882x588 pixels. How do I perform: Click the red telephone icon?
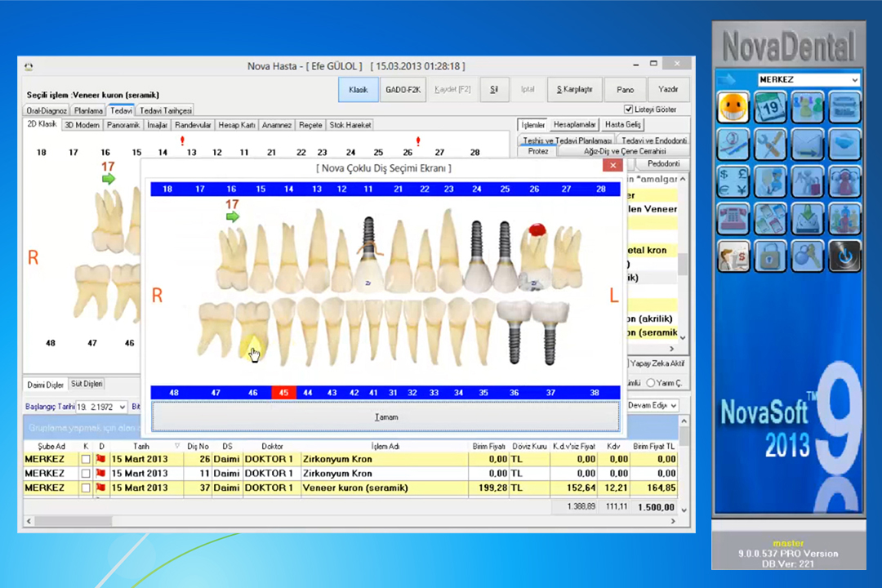click(x=733, y=218)
